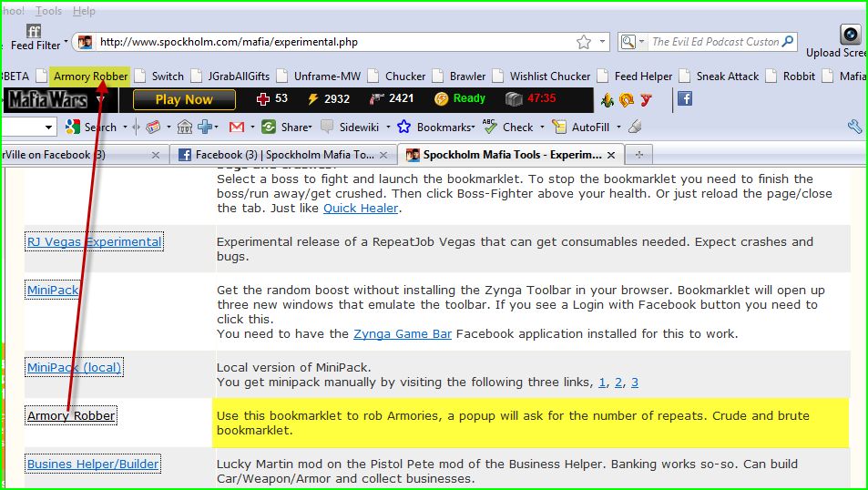The image size is (868, 490).
Task: Select the Spockholm Mafia Tools Experimental tab
Action: click(x=512, y=155)
